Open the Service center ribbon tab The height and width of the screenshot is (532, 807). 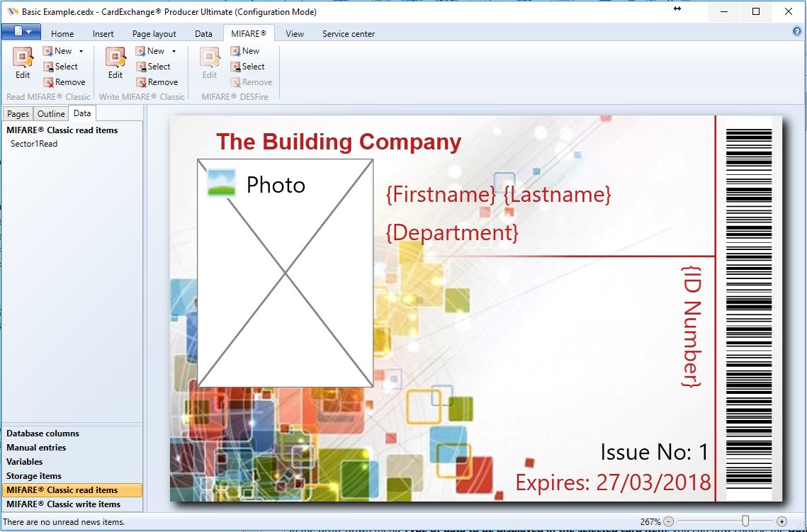coord(349,34)
